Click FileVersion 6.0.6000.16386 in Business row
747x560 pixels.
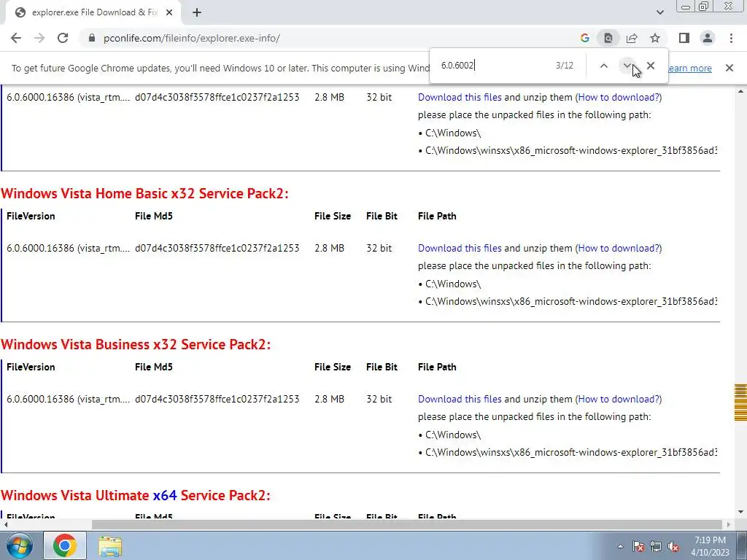coord(68,399)
